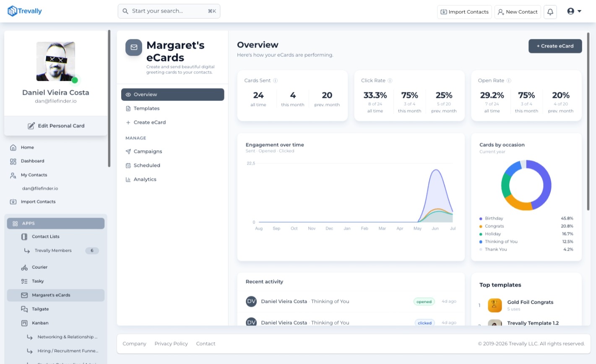Select dan@filefinder.io under My Contacts

(40, 189)
